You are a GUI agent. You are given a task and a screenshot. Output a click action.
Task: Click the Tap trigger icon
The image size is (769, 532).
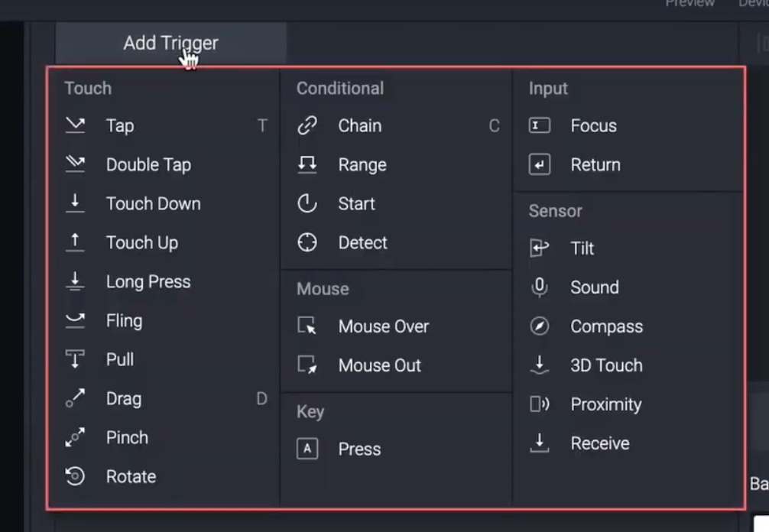[x=75, y=126]
